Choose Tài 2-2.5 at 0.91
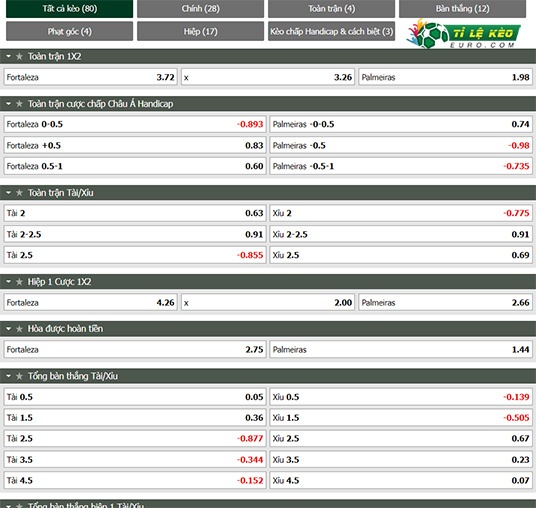The height and width of the screenshot is (508, 536). 135,234
